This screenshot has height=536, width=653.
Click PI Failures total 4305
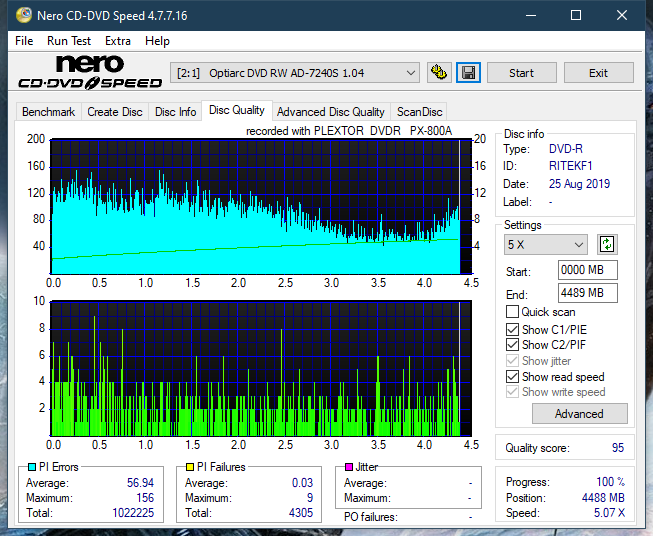pyautogui.click(x=301, y=513)
